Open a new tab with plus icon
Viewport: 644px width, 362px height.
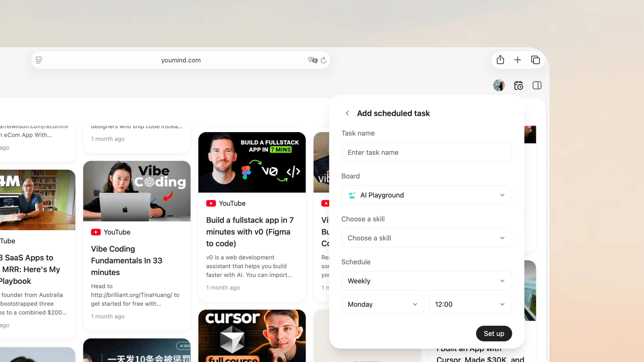click(x=518, y=60)
